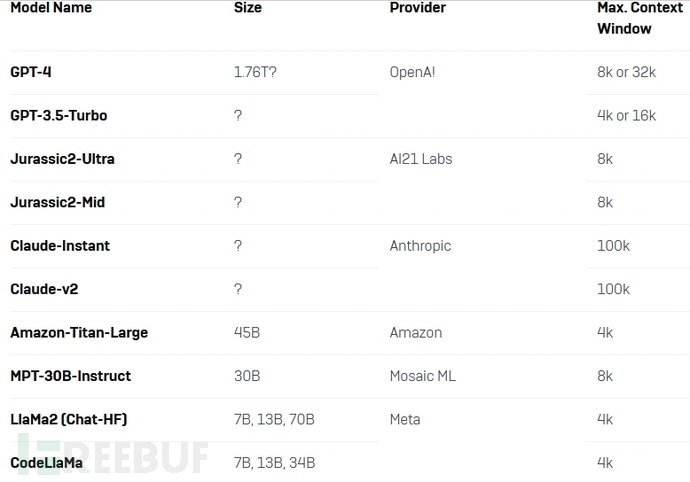Click the 1.76T? size cell

pyautogui.click(x=256, y=72)
